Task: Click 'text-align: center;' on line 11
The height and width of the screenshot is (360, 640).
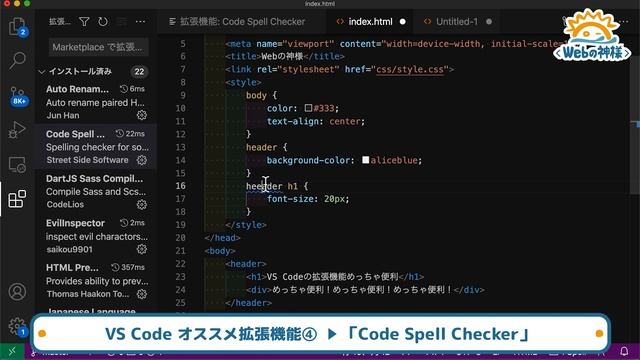Action: coord(316,121)
